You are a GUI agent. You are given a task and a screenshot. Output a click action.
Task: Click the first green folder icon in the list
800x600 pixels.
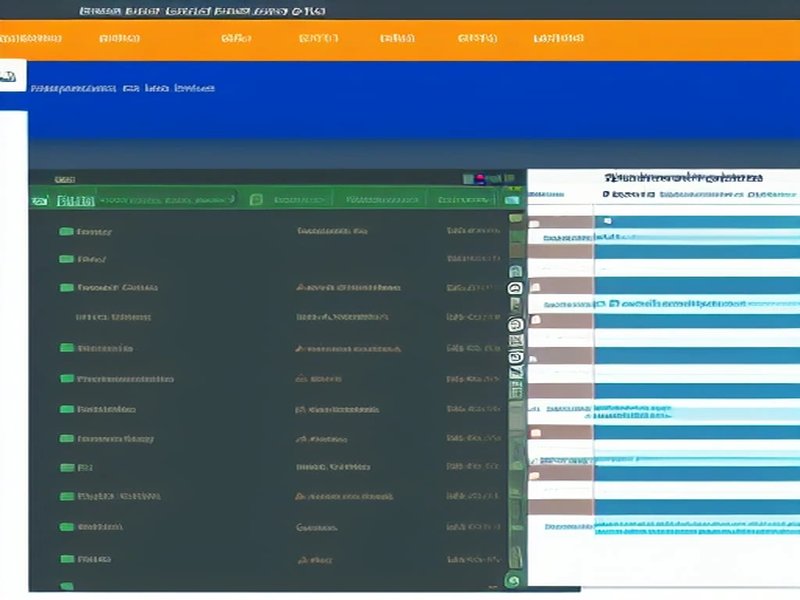point(66,231)
